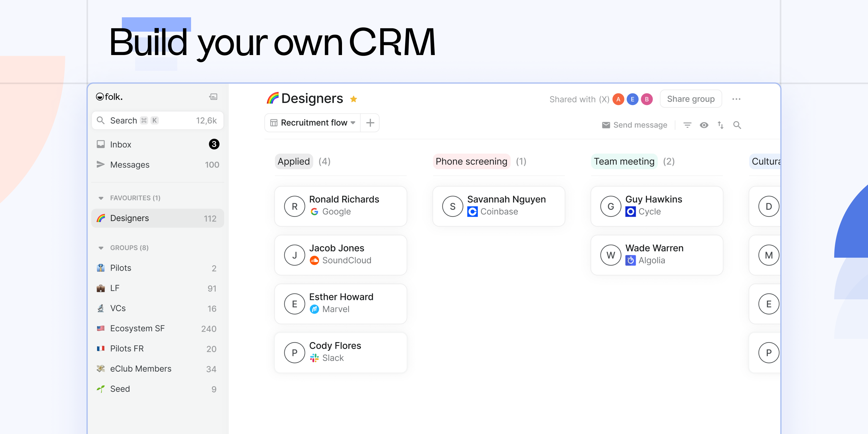Click the folk. logo
868x434 pixels.
coord(110,97)
